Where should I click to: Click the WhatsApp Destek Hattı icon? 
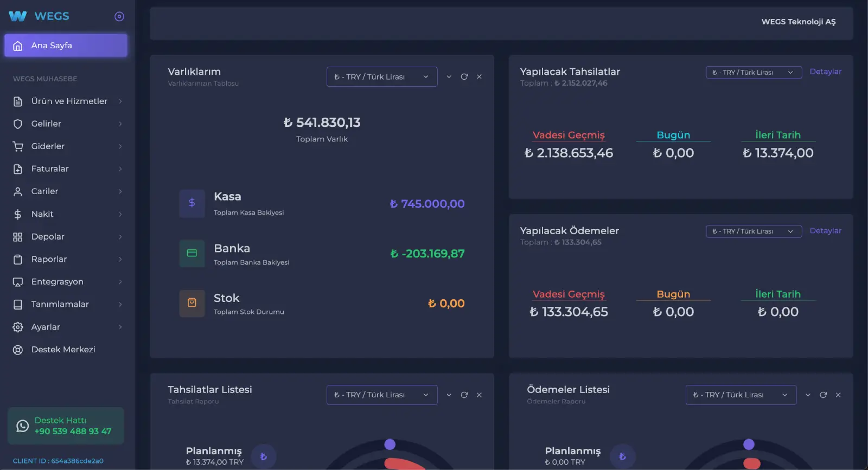[x=22, y=426]
